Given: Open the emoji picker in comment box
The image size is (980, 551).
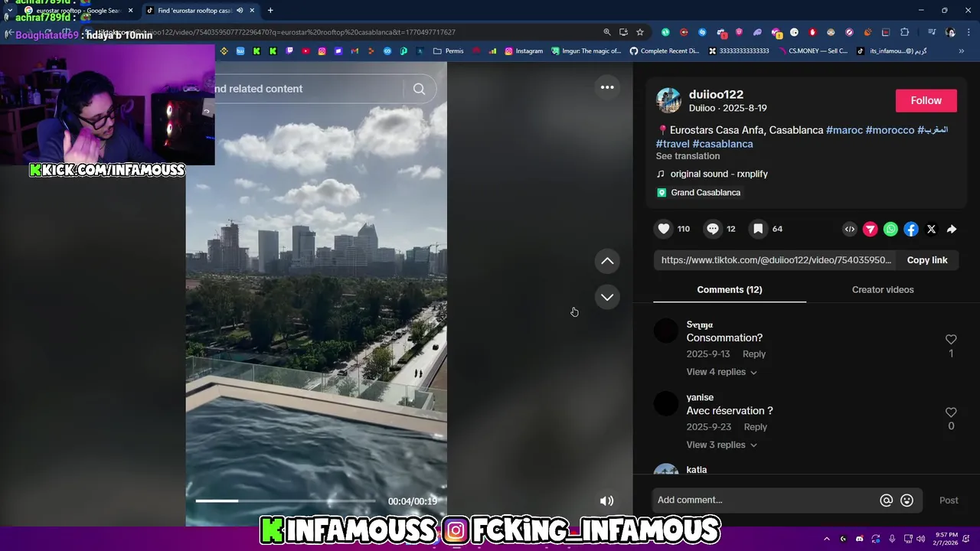Looking at the screenshot, I should coord(906,500).
